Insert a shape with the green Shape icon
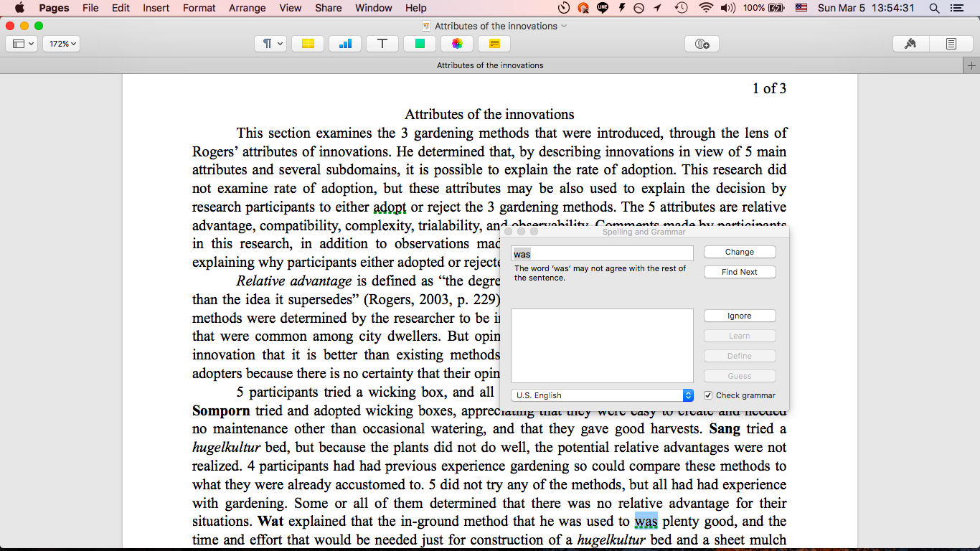The image size is (980, 551). [420, 44]
